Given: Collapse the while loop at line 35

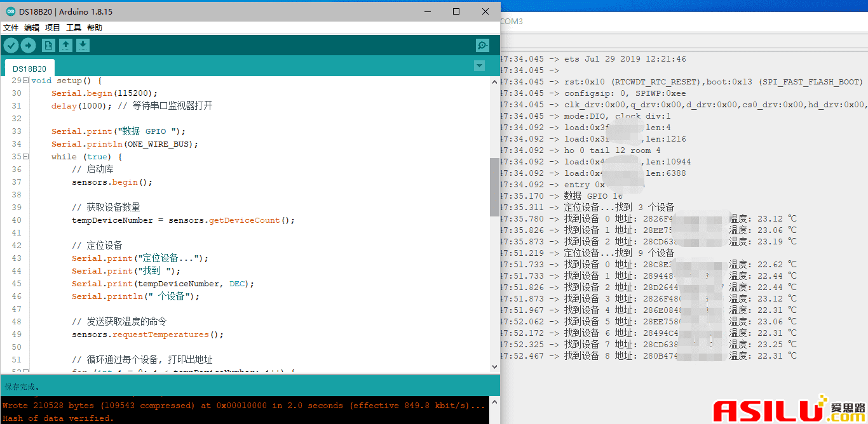Looking at the screenshot, I should (25, 157).
